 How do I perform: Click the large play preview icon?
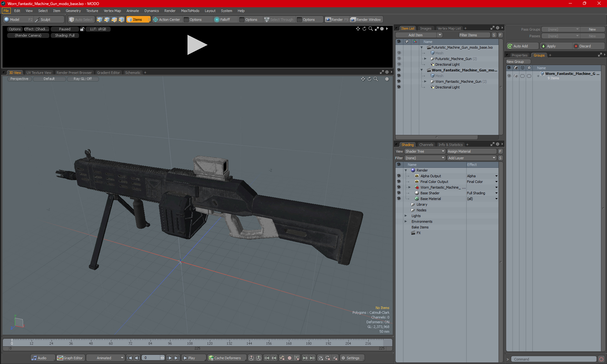pos(197,45)
